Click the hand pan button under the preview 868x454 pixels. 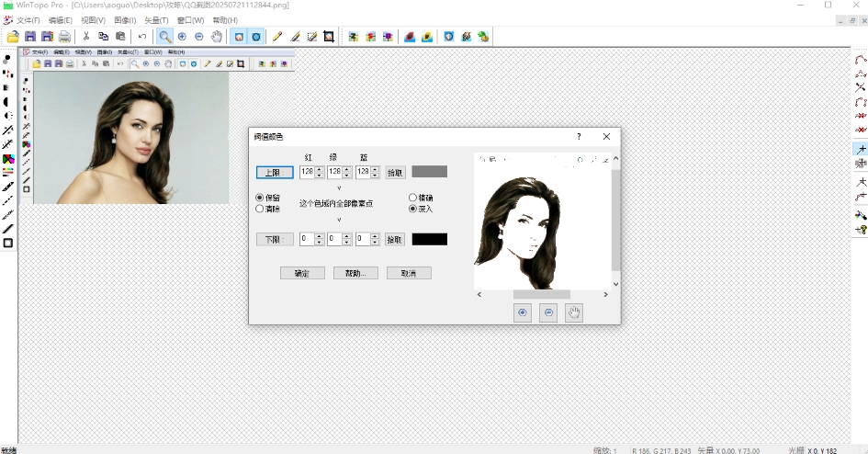click(x=573, y=312)
